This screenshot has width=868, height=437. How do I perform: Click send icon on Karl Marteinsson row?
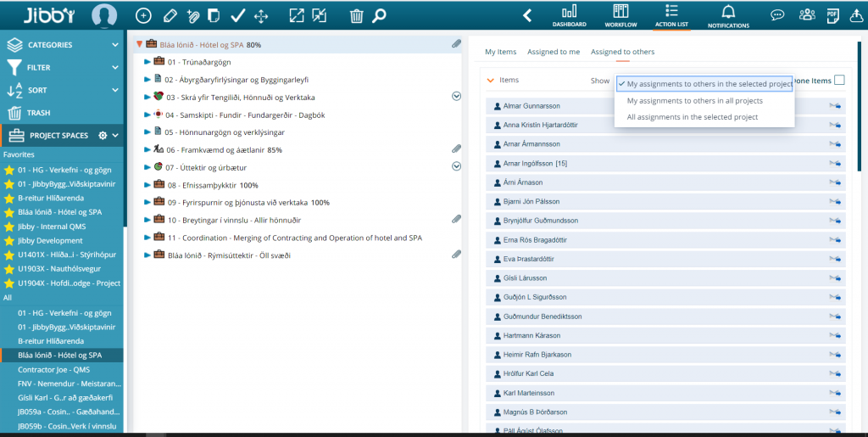click(x=835, y=393)
